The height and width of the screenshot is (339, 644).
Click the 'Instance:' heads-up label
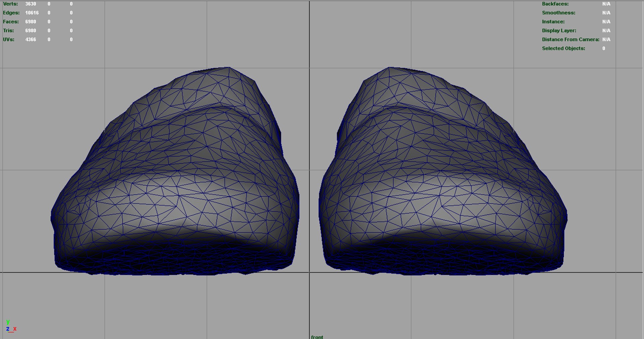(553, 22)
